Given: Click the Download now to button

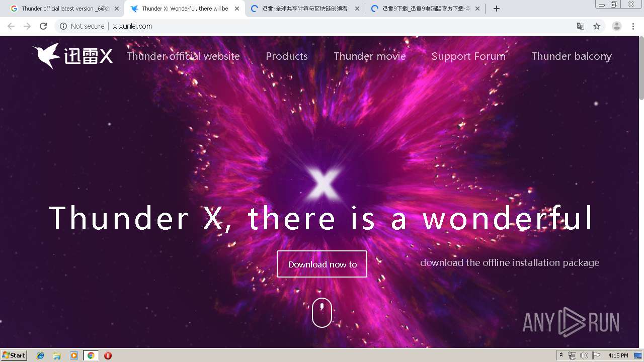Looking at the screenshot, I should pyautogui.click(x=322, y=264).
